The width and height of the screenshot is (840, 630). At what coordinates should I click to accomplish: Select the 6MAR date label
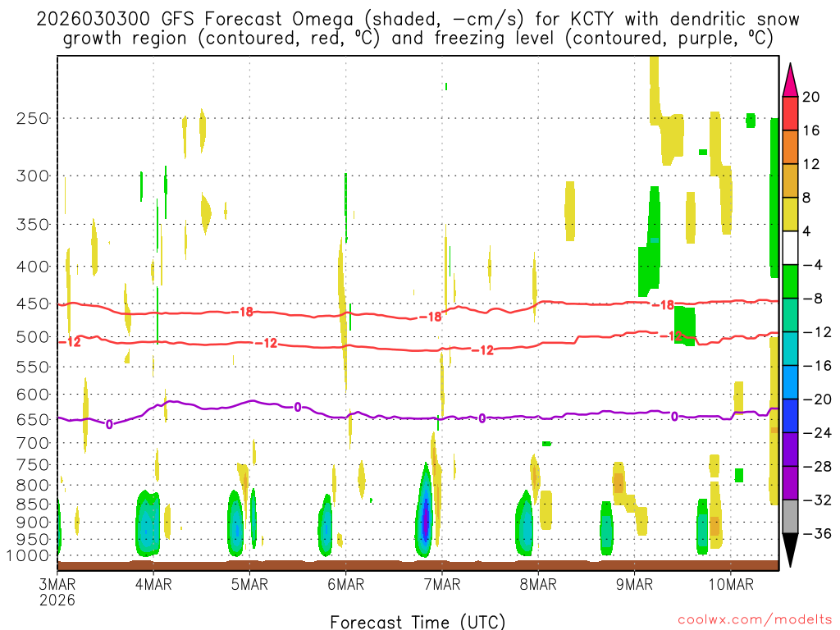pyautogui.click(x=345, y=584)
